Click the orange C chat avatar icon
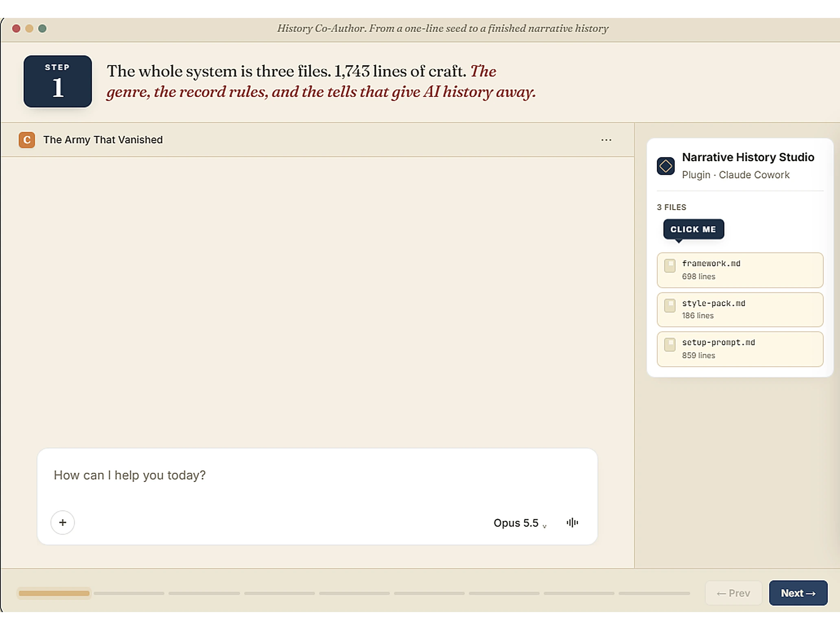 [27, 140]
